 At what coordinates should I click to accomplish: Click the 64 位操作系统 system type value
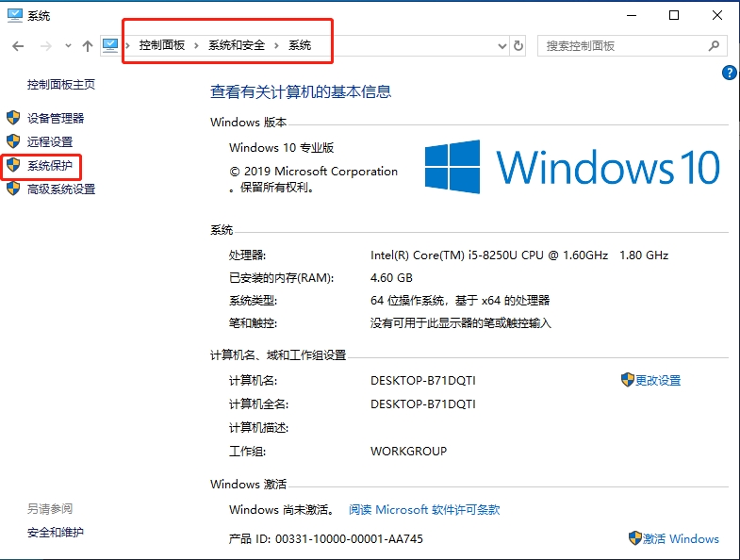click(x=460, y=301)
